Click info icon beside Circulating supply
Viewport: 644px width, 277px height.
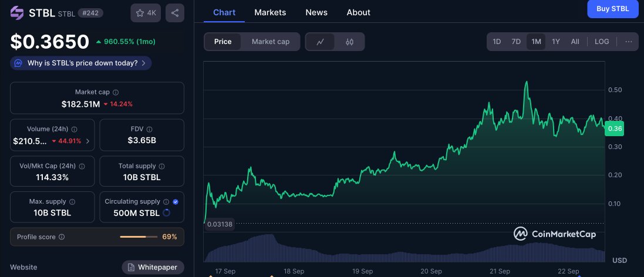(166, 202)
